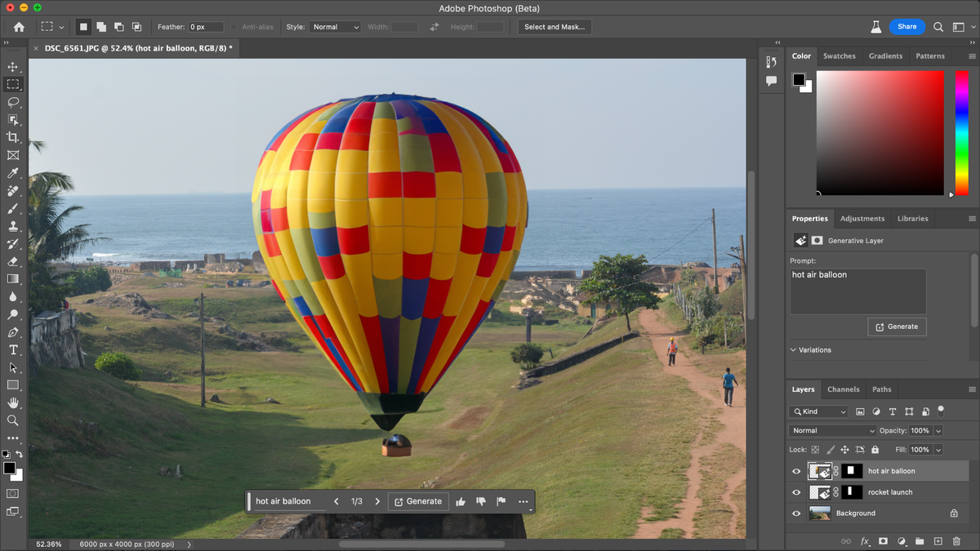Click the Select and Mask button
This screenshot has width=980, height=551.
point(555,26)
